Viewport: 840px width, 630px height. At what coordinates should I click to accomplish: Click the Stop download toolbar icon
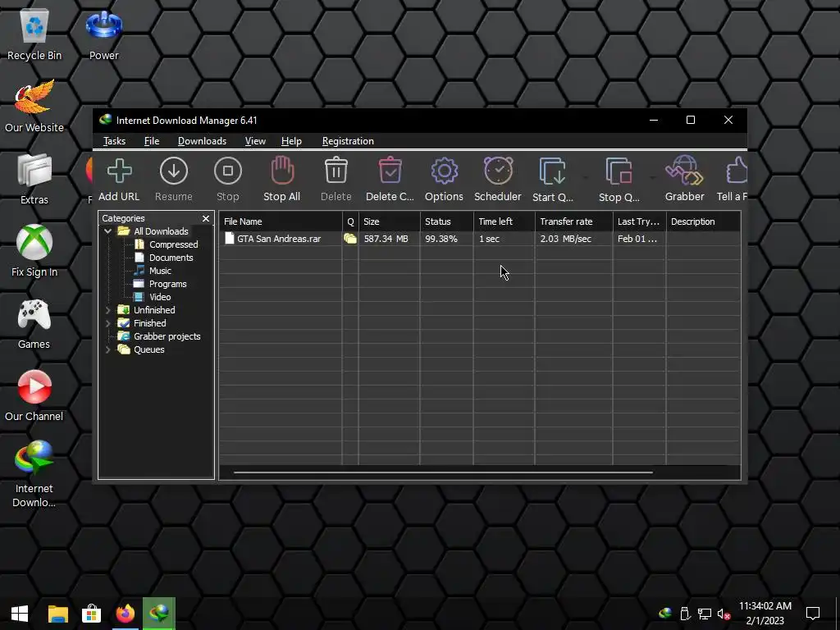[x=228, y=171]
